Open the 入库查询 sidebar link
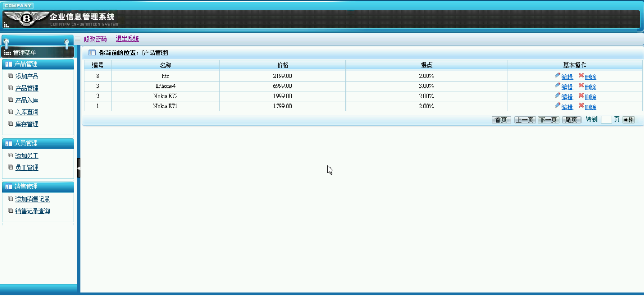Viewport: 644px width, 296px height. pos(27,112)
